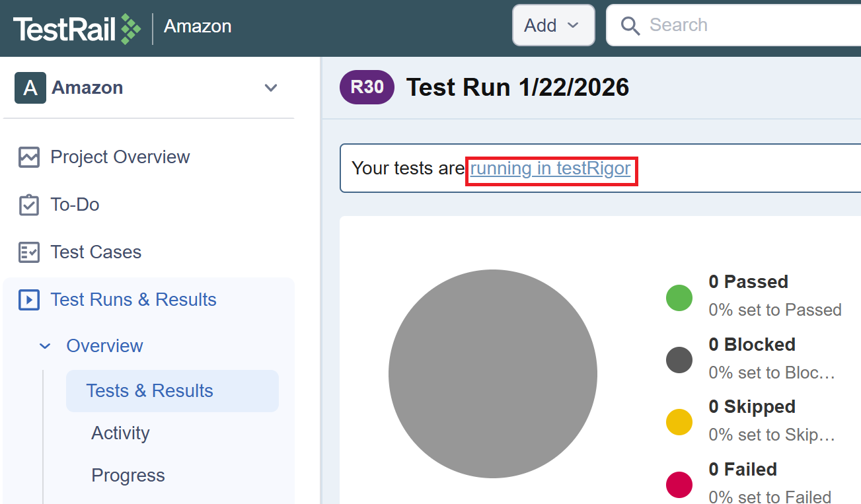
Task: Click the Test Cases checklist icon
Action: [x=29, y=252]
